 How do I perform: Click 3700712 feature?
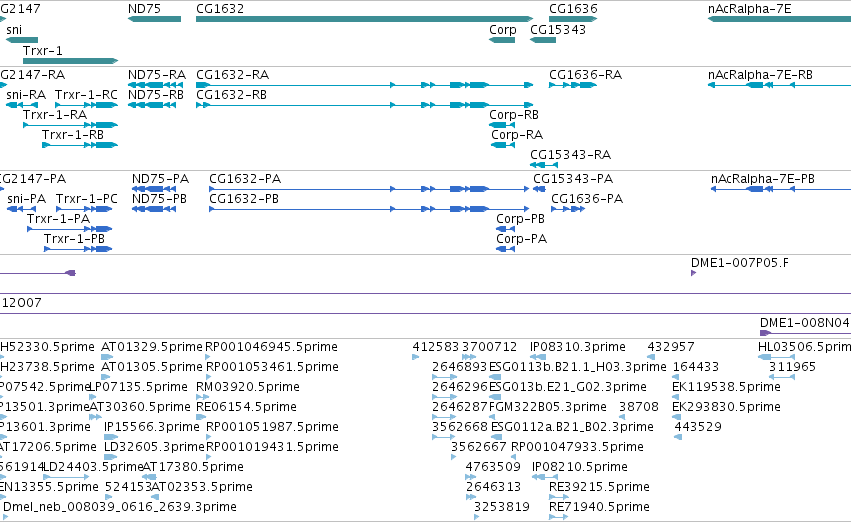point(469,357)
